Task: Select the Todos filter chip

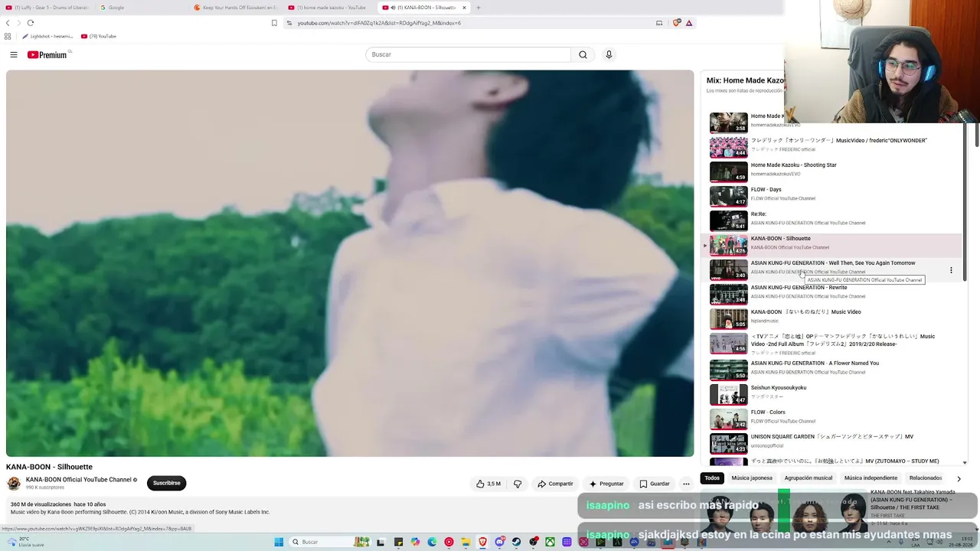Action: 712,478
